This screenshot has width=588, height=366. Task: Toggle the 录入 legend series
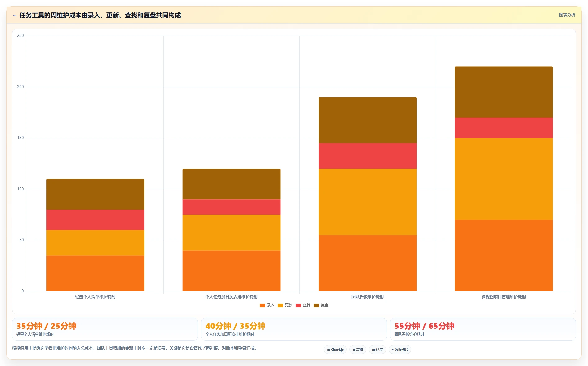click(267, 305)
